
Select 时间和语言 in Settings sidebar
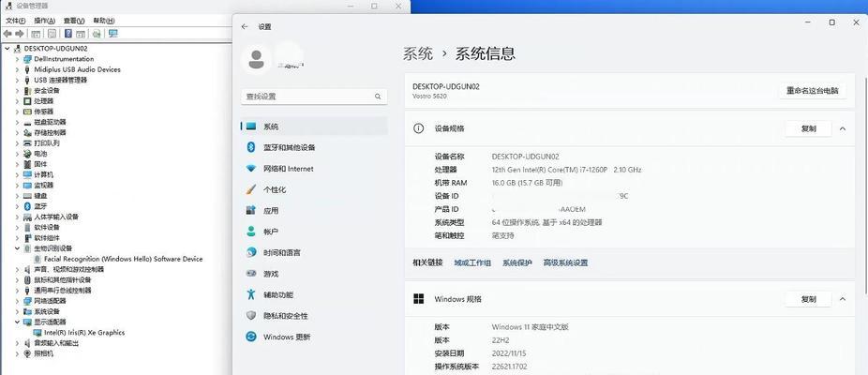(314, 252)
